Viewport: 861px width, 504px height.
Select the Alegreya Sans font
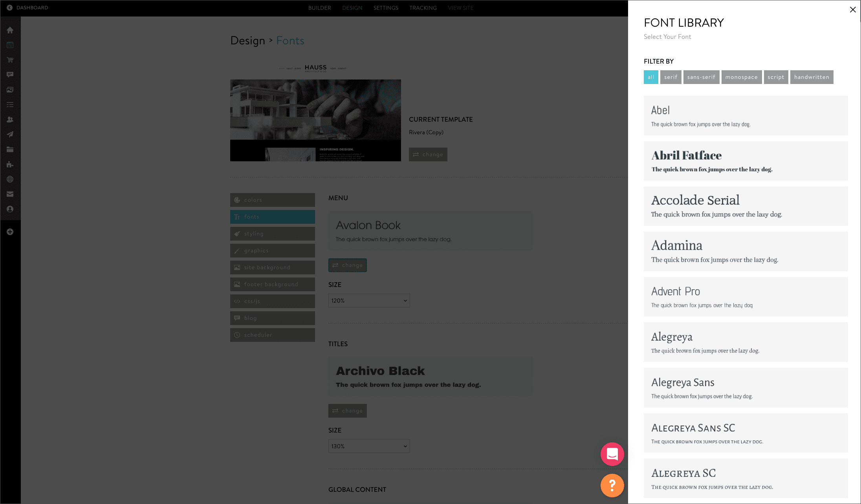[x=746, y=387]
